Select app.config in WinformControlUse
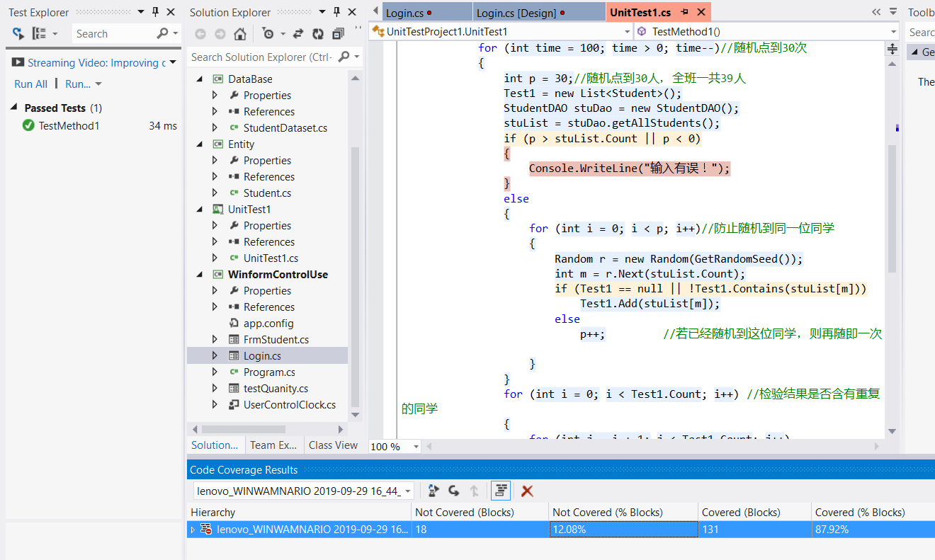935x560 pixels. pos(268,324)
